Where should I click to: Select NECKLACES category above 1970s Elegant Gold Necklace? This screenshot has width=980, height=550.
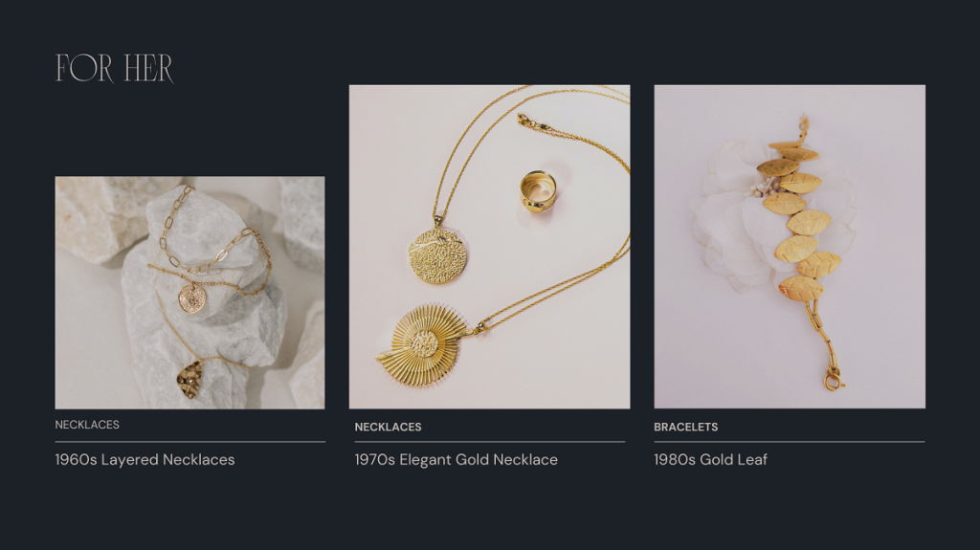[x=389, y=427]
